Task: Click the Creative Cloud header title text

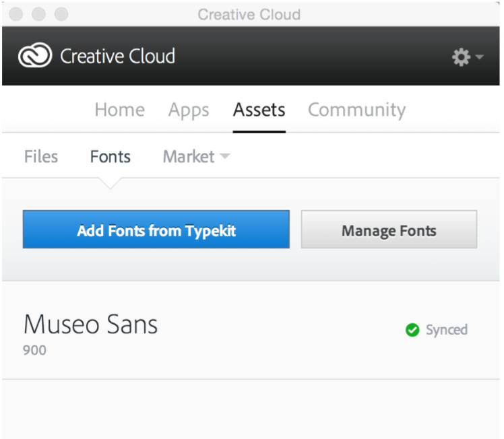Action: 118,56
